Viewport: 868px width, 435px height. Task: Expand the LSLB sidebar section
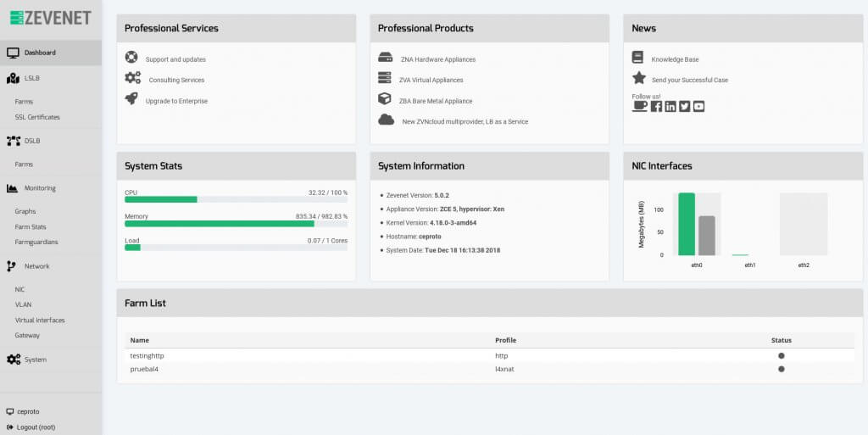click(x=31, y=78)
